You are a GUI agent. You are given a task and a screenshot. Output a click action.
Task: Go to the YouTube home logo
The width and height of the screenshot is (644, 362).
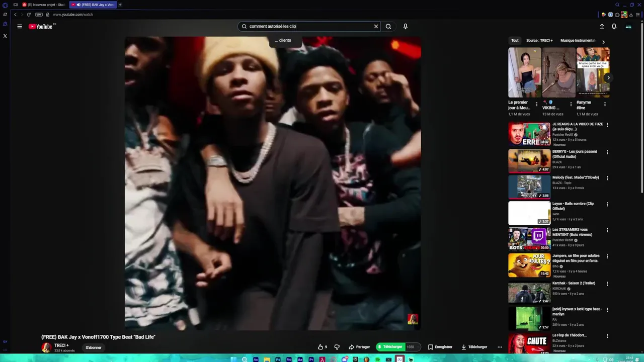pyautogui.click(x=41, y=27)
